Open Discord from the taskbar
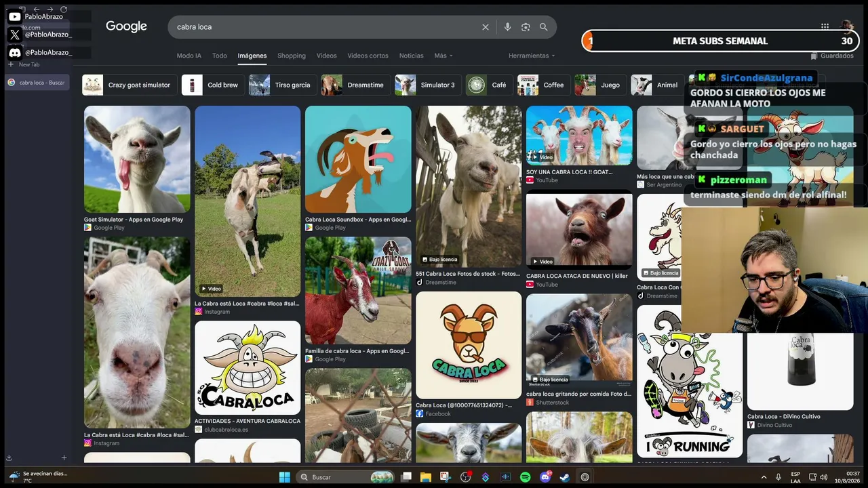Viewport: 868px width, 488px height. tap(545, 477)
